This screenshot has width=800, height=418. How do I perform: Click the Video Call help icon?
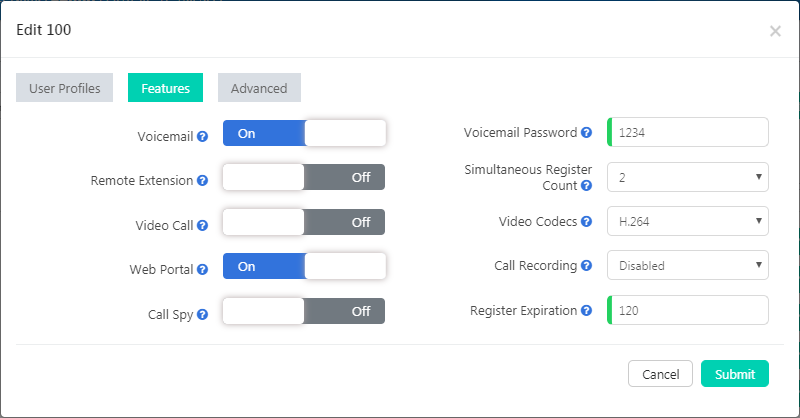coord(202,226)
